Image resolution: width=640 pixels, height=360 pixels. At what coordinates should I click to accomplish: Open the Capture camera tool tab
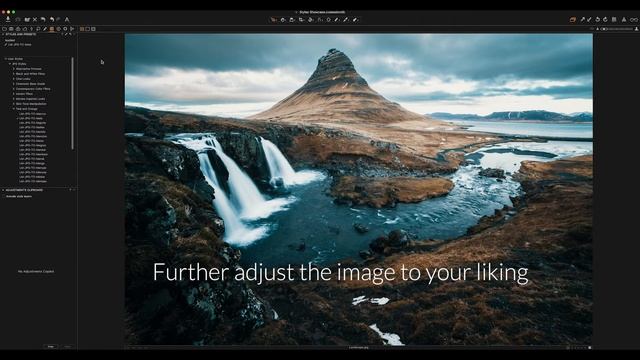pyautogui.click(x=11, y=29)
